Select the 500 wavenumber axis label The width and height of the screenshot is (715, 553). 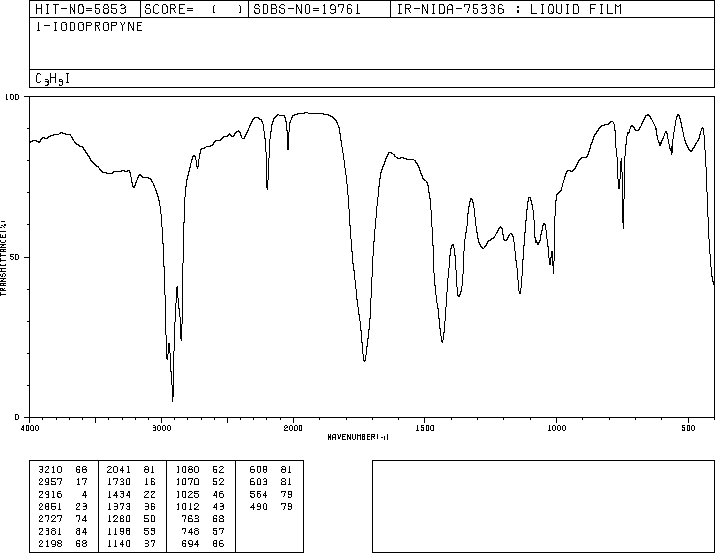688,428
